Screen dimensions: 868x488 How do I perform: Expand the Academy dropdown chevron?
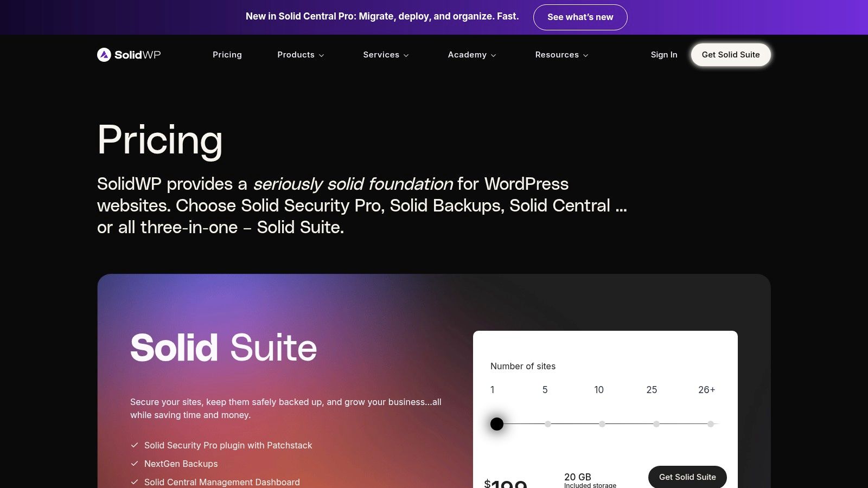(493, 55)
